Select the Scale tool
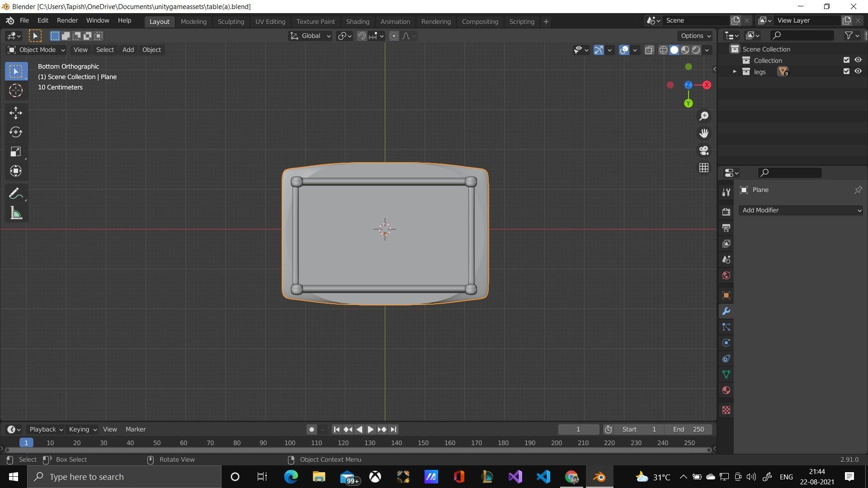 coord(16,151)
